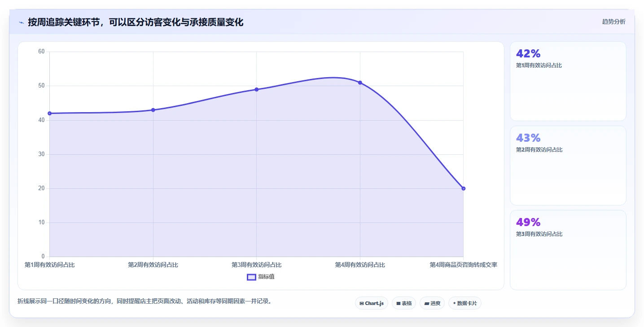The image size is (644, 327).
Task: Toggle the 指标值 legend swatch
Action: 251,277
